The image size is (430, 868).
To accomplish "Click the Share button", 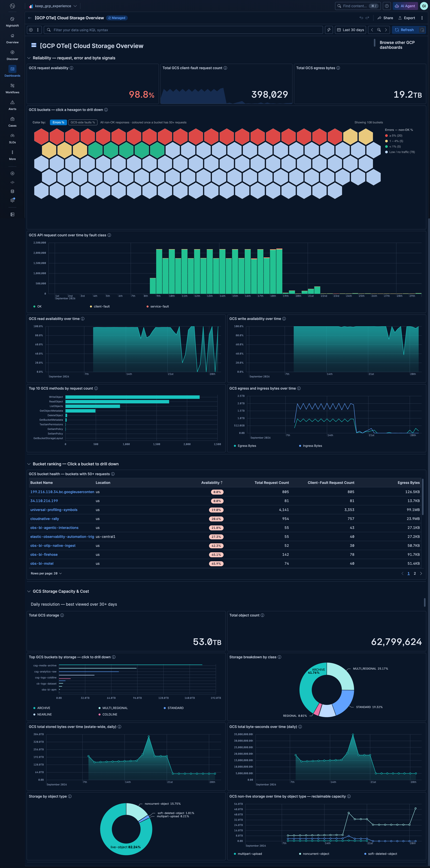I will tap(385, 18).
